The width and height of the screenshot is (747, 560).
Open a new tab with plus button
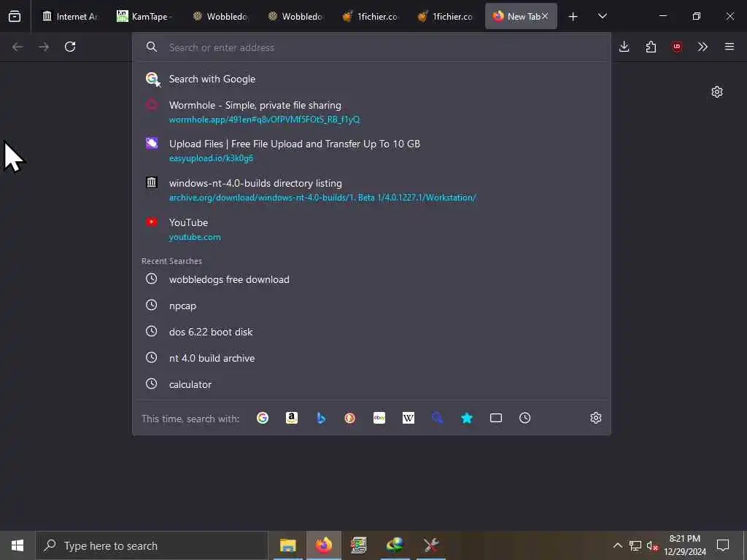point(573,17)
